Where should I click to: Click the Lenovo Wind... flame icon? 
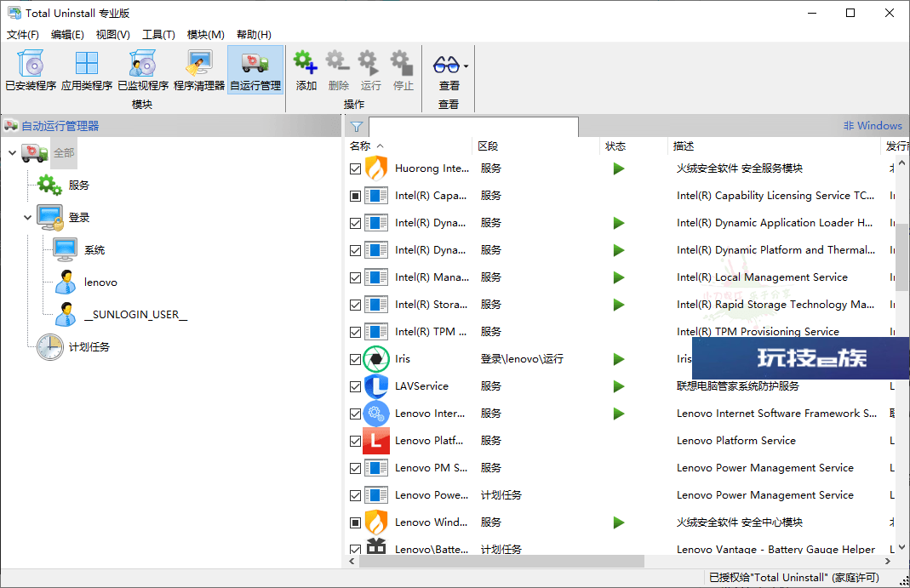click(376, 522)
